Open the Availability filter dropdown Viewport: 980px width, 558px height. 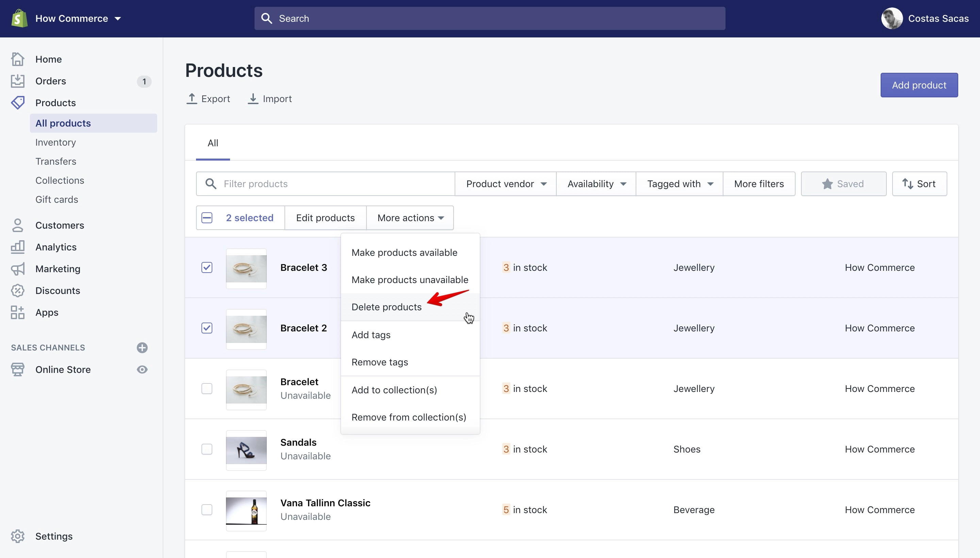click(x=597, y=184)
